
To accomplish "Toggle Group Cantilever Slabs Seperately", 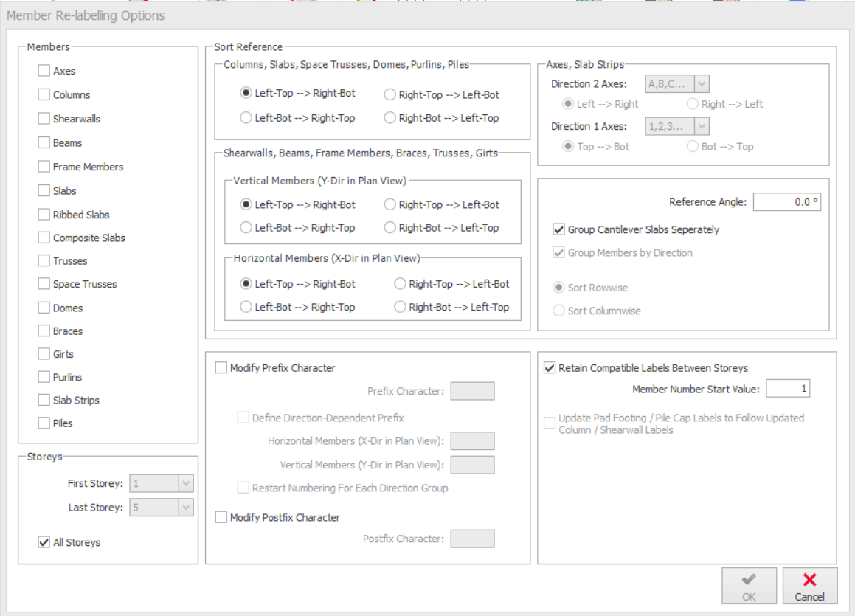I will click(x=559, y=230).
